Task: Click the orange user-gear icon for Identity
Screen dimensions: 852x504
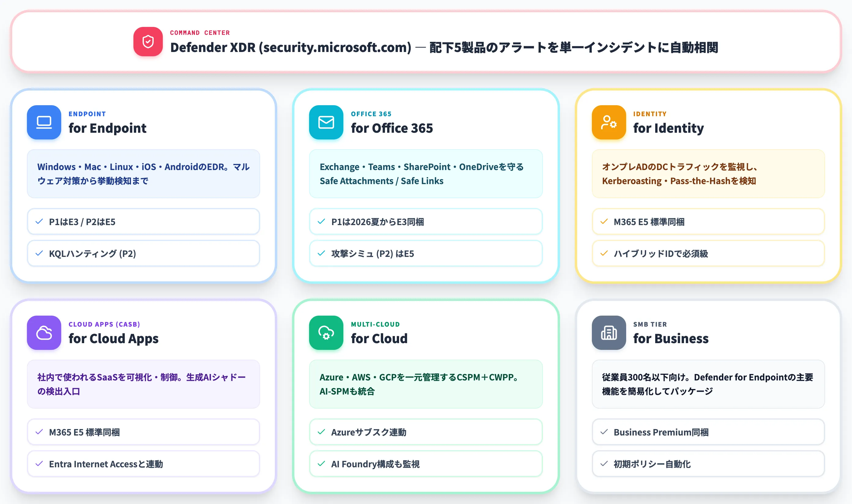Action: click(x=609, y=122)
